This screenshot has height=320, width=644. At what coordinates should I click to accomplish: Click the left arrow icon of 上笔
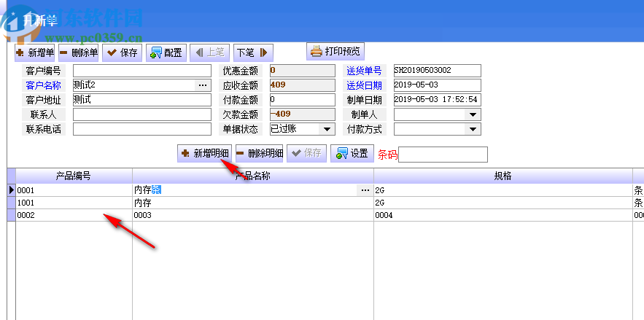(x=199, y=52)
